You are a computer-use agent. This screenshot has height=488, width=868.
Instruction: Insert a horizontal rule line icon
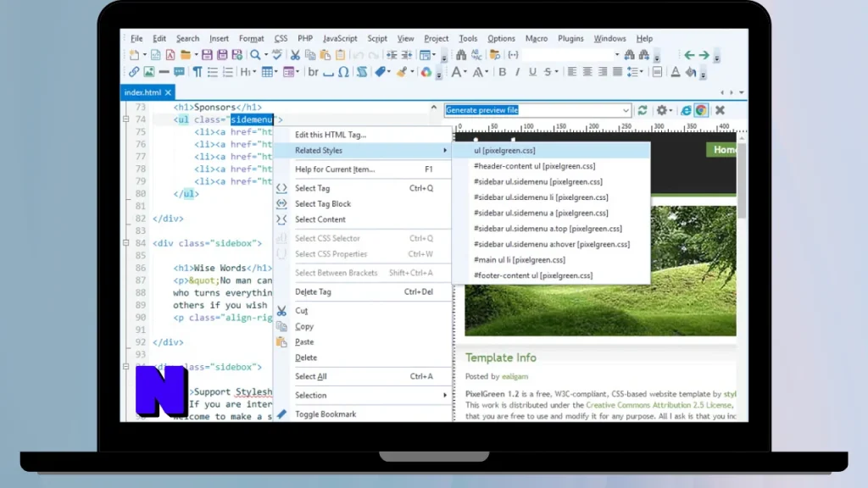coord(164,72)
